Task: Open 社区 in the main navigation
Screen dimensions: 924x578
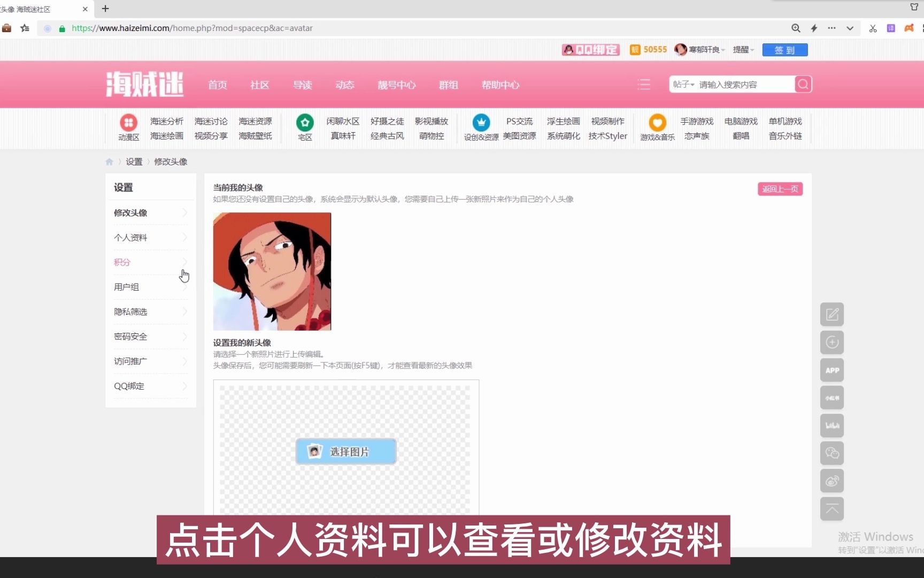Action: coord(260,85)
